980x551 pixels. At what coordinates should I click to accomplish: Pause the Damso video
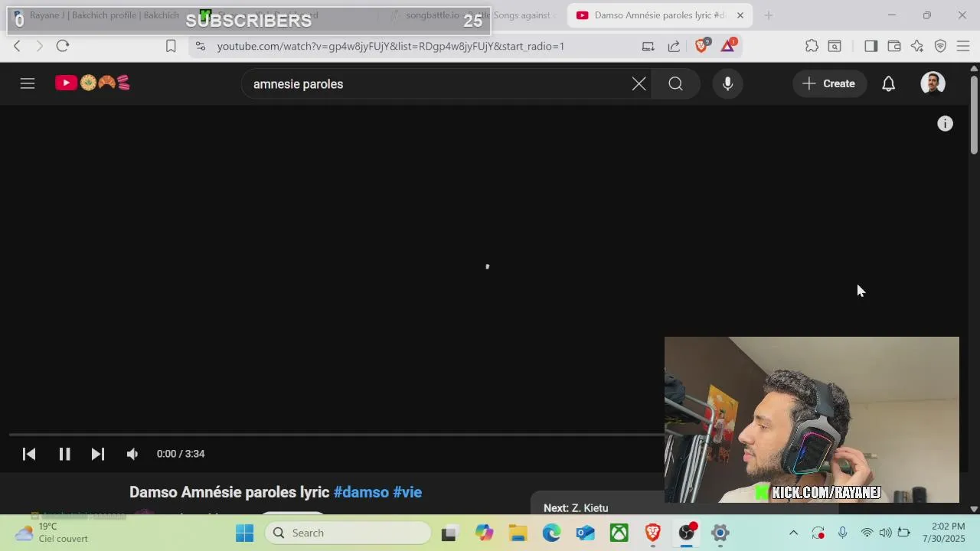(64, 454)
